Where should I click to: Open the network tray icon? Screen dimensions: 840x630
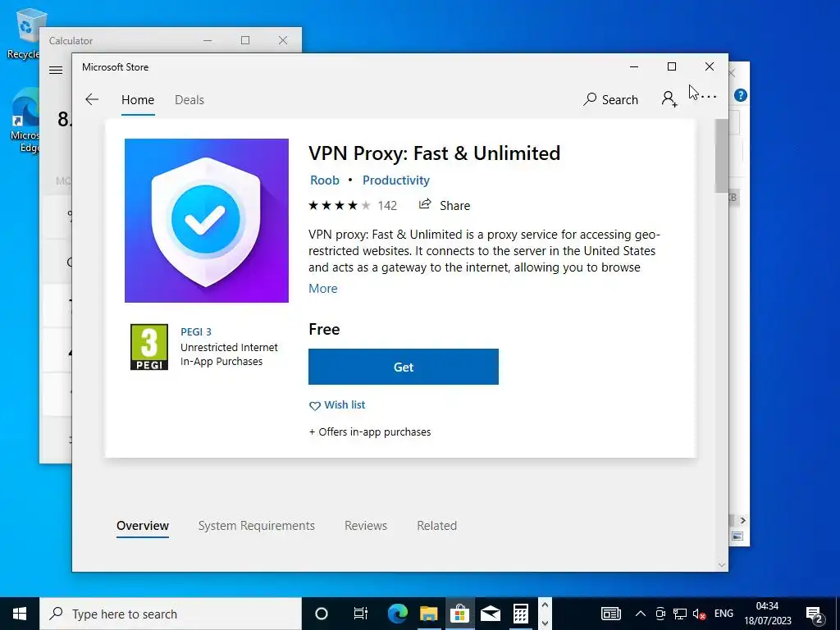[680, 614]
